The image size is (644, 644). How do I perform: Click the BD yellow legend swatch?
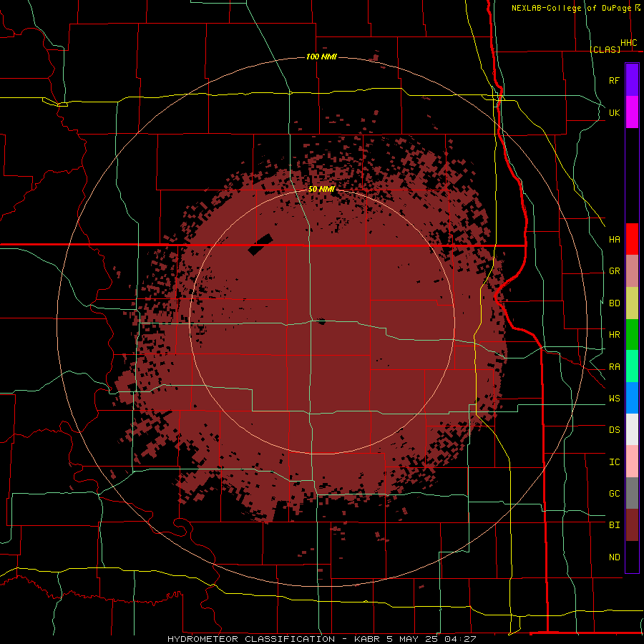click(632, 303)
